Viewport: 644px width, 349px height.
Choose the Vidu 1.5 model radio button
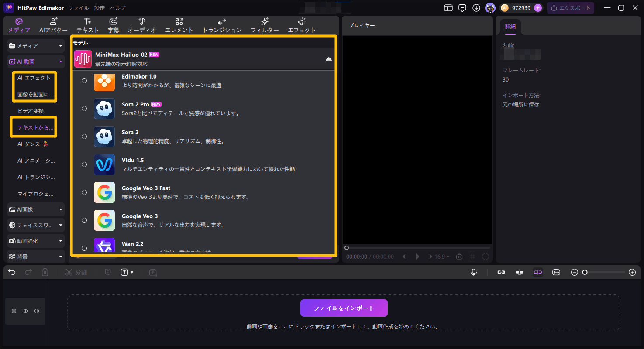click(x=84, y=164)
